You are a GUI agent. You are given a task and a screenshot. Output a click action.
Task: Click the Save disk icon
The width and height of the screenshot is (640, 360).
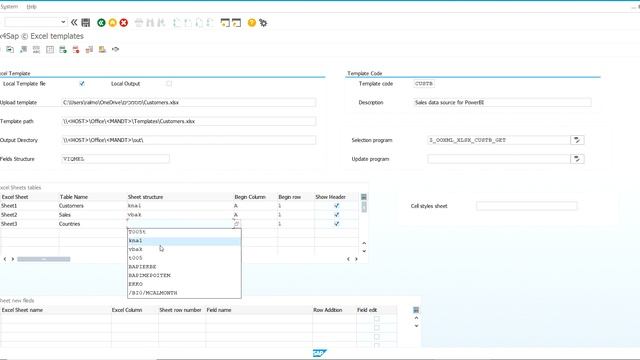tap(86, 22)
